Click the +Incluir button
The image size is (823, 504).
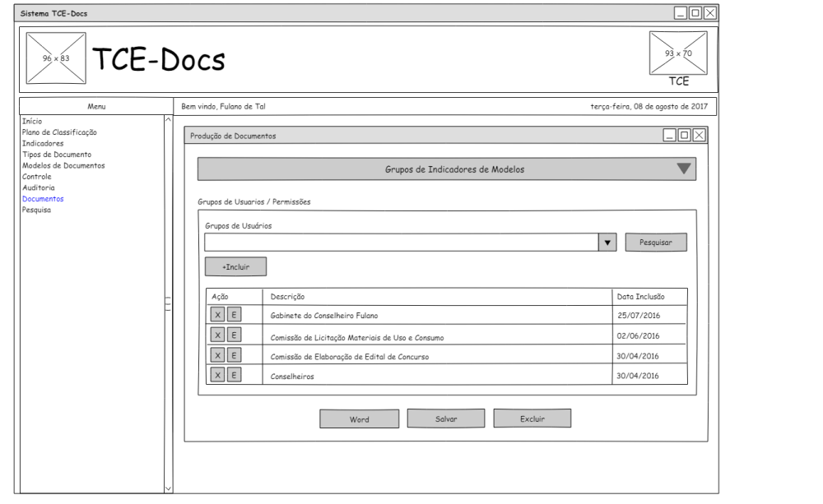click(x=235, y=267)
